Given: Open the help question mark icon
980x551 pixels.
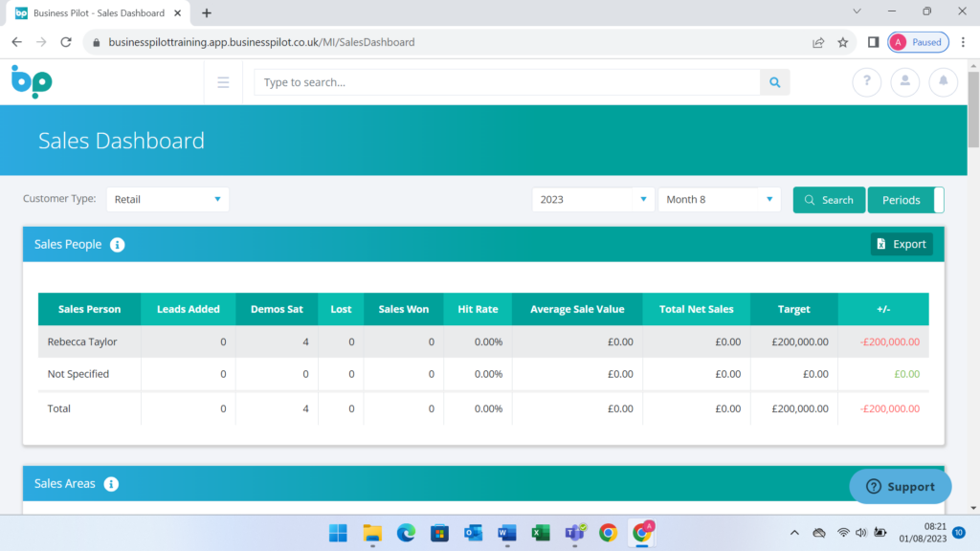Looking at the screenshot, I should [867, 82].
